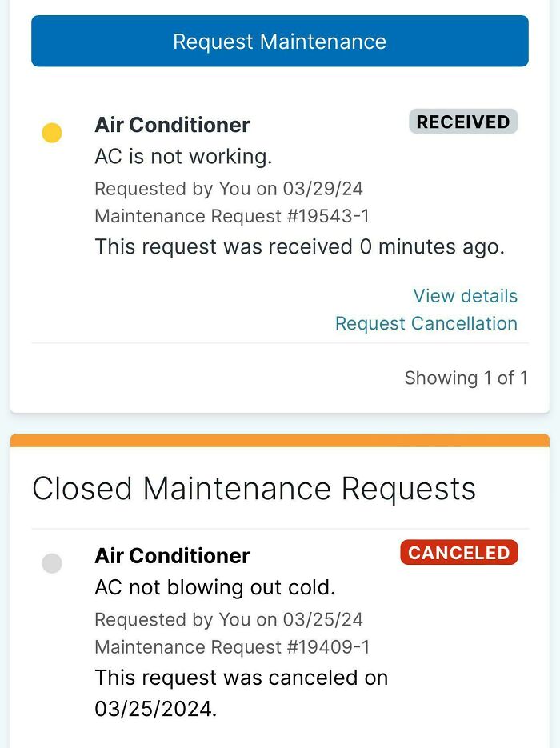Click the Air Conditioner title of open request
Viewport: 560px width, 748px height.
172,125
